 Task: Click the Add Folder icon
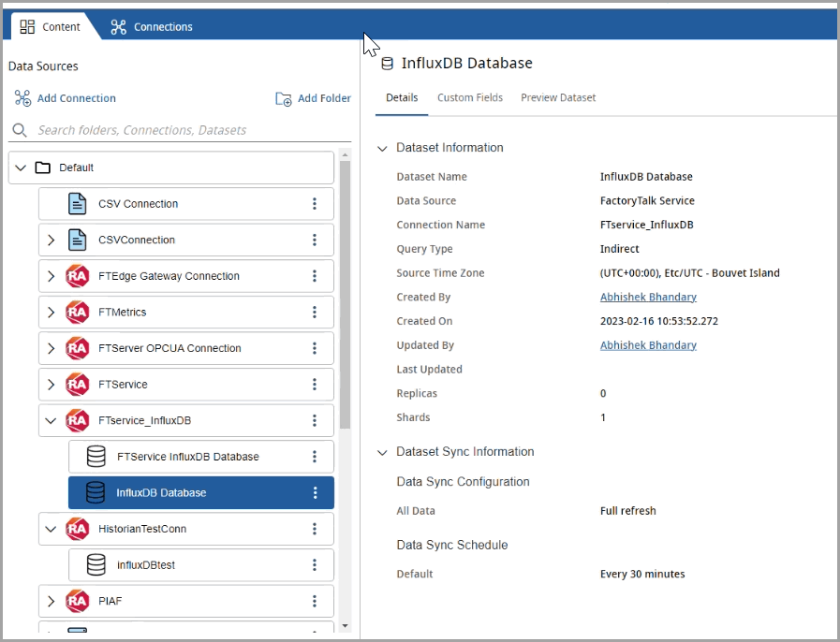point(284,98)
